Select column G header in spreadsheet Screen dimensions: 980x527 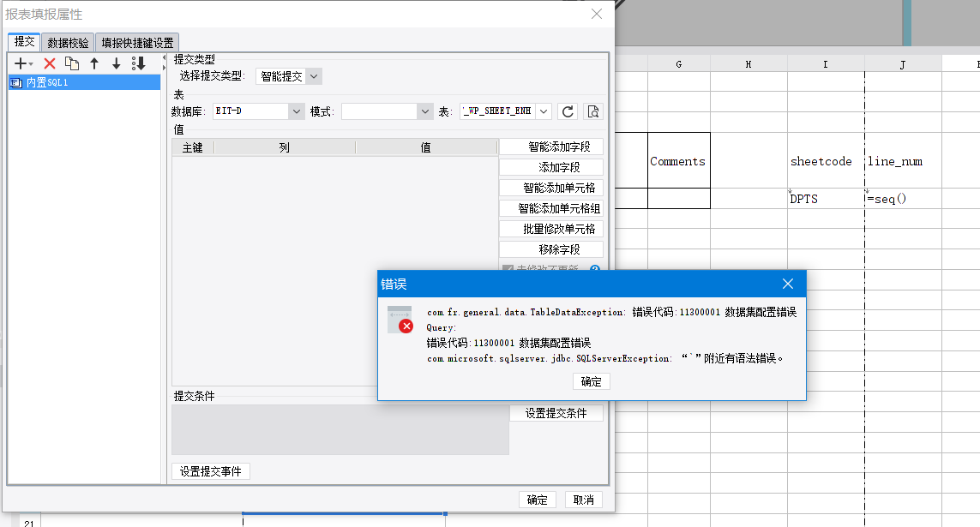679,63
